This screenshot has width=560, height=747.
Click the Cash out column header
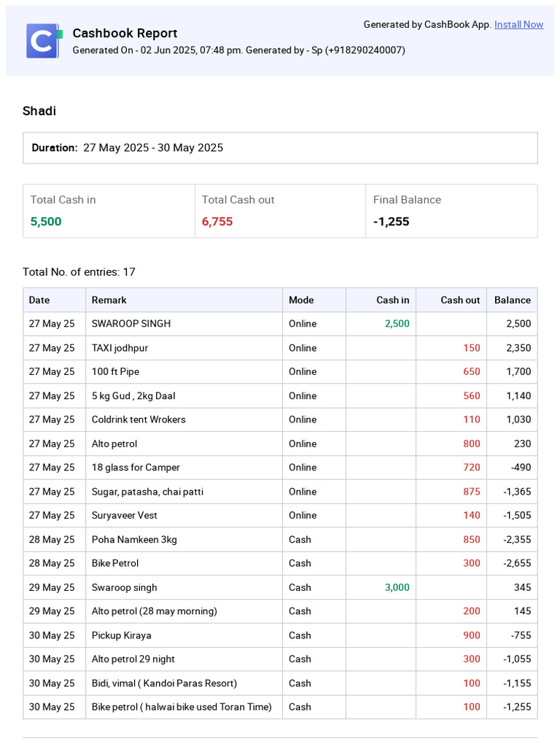click(x=460, y=300)
